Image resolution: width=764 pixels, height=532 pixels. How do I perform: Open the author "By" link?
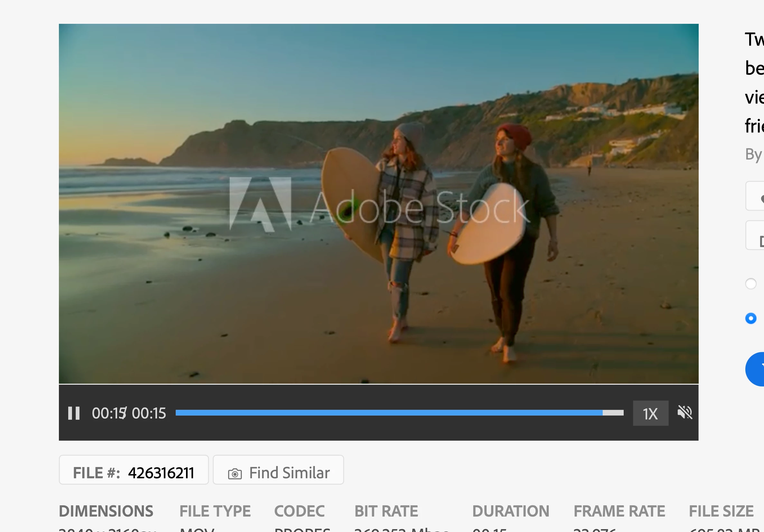(754, 154)
